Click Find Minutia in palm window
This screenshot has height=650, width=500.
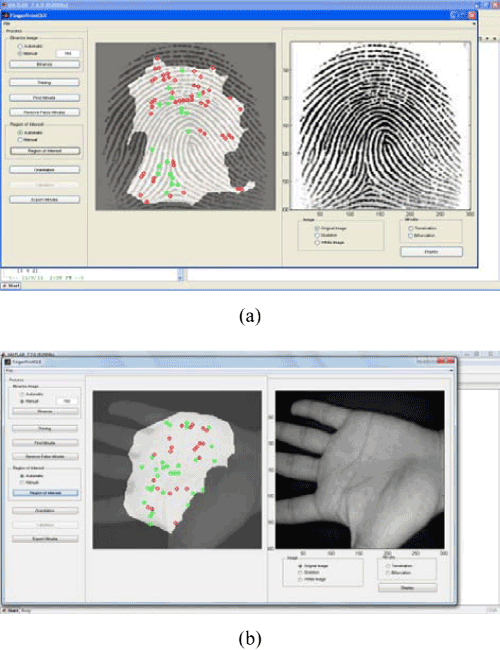[45, 443]
